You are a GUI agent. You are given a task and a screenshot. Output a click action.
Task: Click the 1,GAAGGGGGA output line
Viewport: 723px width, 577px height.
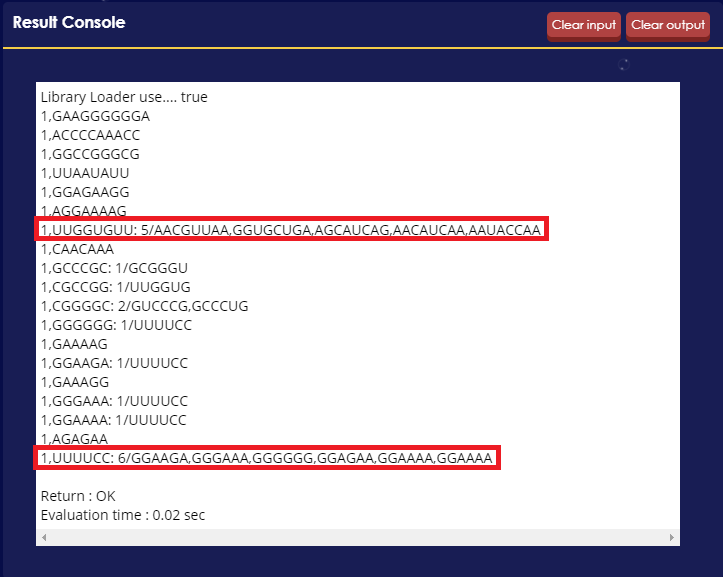tap(95, 116)
